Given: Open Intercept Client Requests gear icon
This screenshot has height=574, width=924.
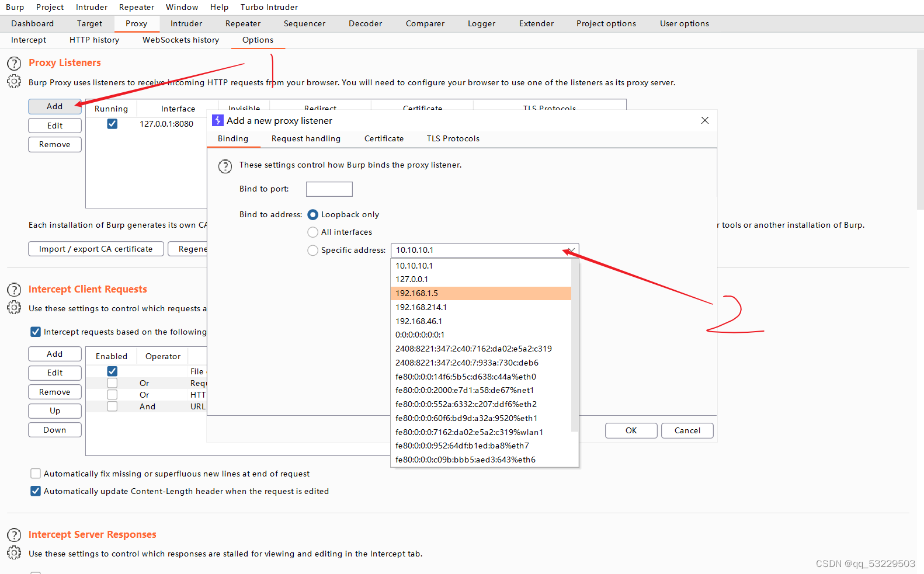Looking at the screenshot, I should pyautogui.click(x=14, y=307).
